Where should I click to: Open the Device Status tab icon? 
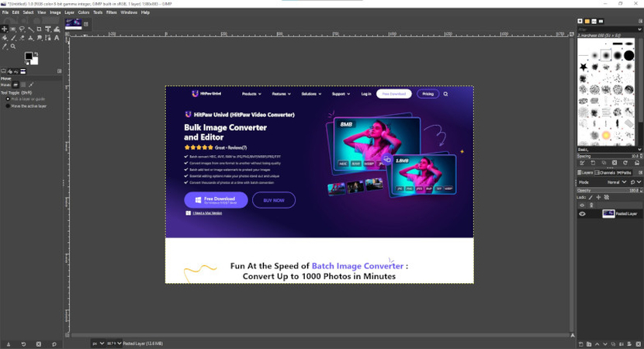(10, 71)
